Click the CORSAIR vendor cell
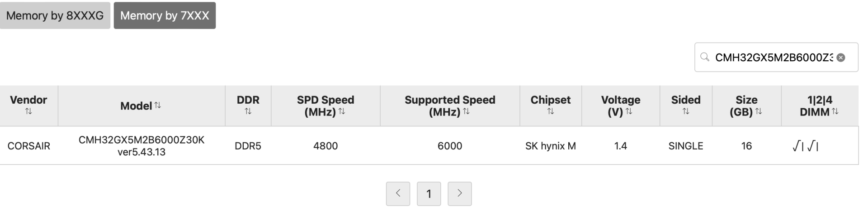 (x=29, y=146)
